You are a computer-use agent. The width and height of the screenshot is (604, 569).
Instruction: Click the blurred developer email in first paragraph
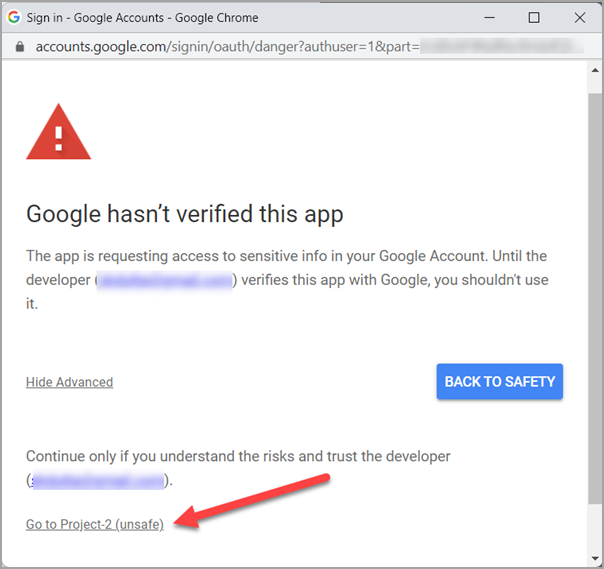164,280
